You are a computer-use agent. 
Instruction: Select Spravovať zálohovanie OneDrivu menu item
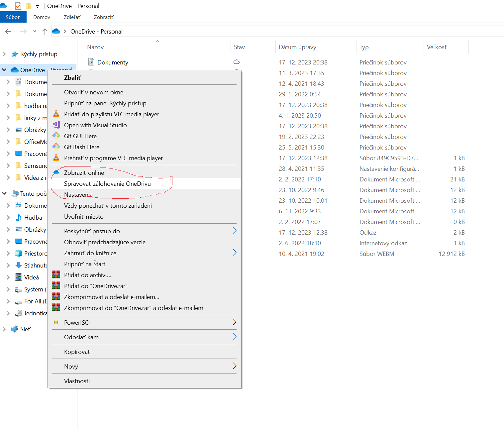coord(107,183)
